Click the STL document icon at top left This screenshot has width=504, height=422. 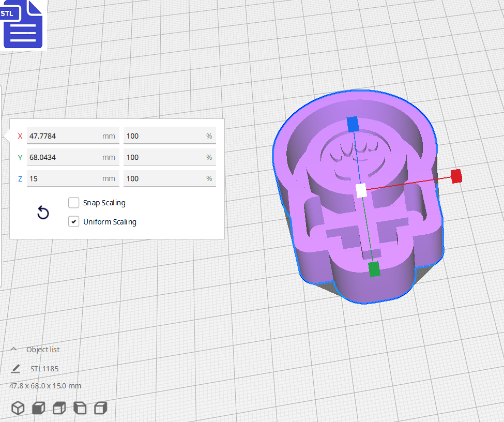(23, 24)
